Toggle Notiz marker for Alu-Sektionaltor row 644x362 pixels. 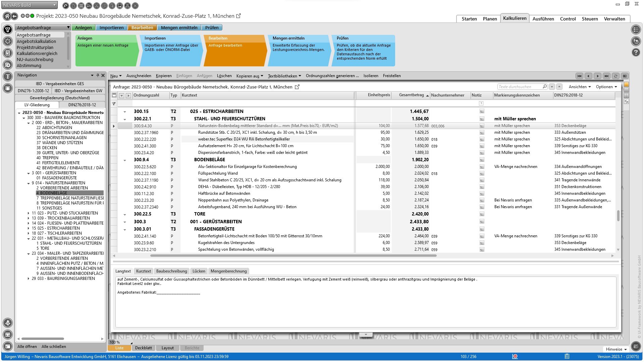pos(482,167)
